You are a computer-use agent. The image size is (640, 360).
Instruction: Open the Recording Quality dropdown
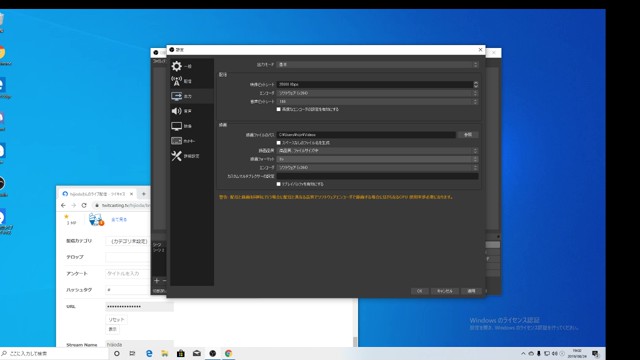(378, 151)
